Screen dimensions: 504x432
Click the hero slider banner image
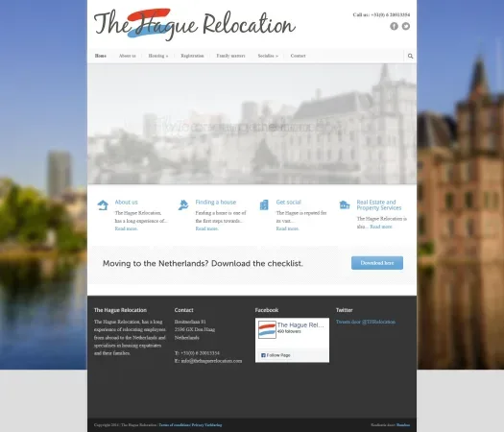click(x=252, y=124)
